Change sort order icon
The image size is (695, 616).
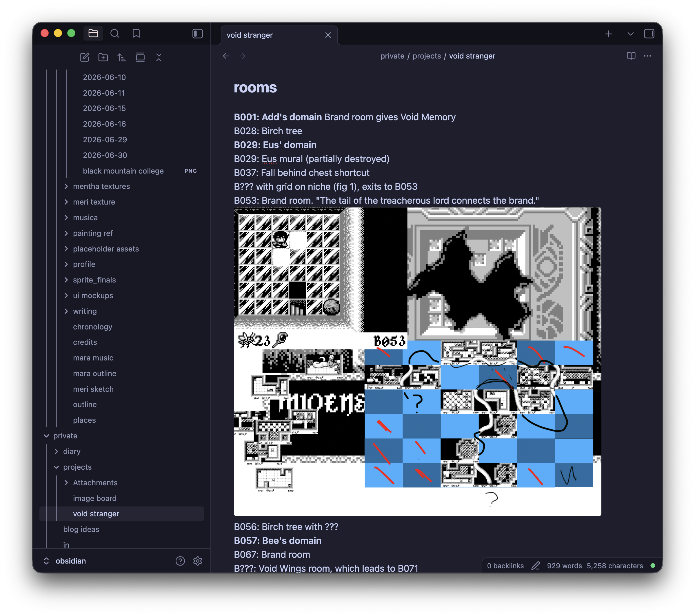[122, 57]
